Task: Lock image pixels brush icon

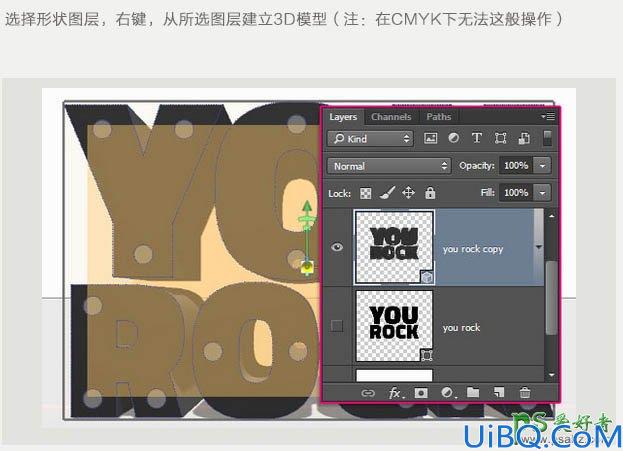Action: pos(387,193)
